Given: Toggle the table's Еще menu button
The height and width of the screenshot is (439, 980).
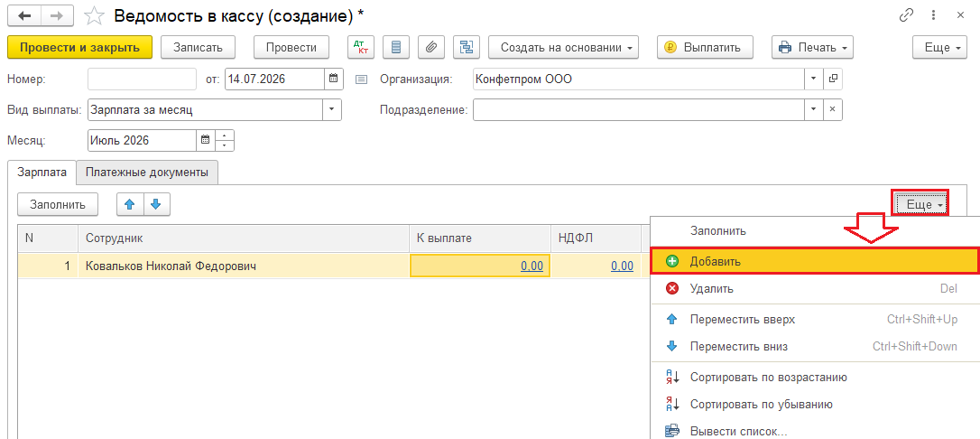Looking at the screenshot, I should (x=920, y=204).
